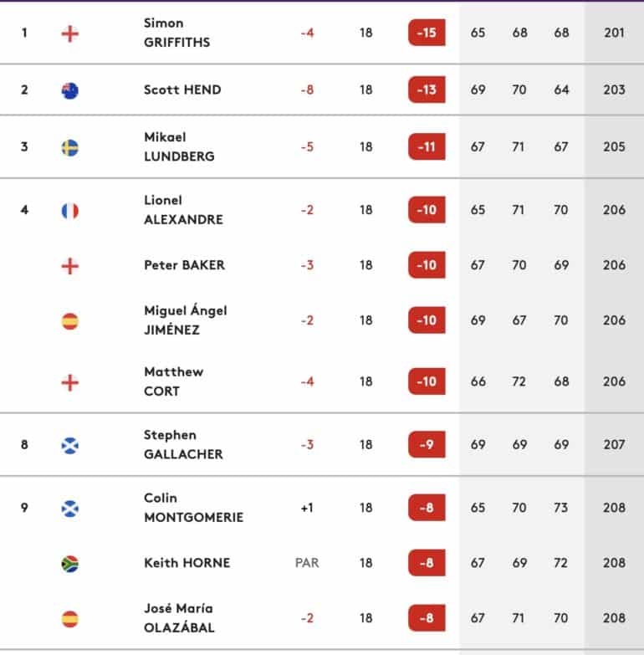Image resolution: width=644 pixels, height=655 pixels.
Task: Click the France flag beside Lionel Alexandre
Action: coord(69,211)
